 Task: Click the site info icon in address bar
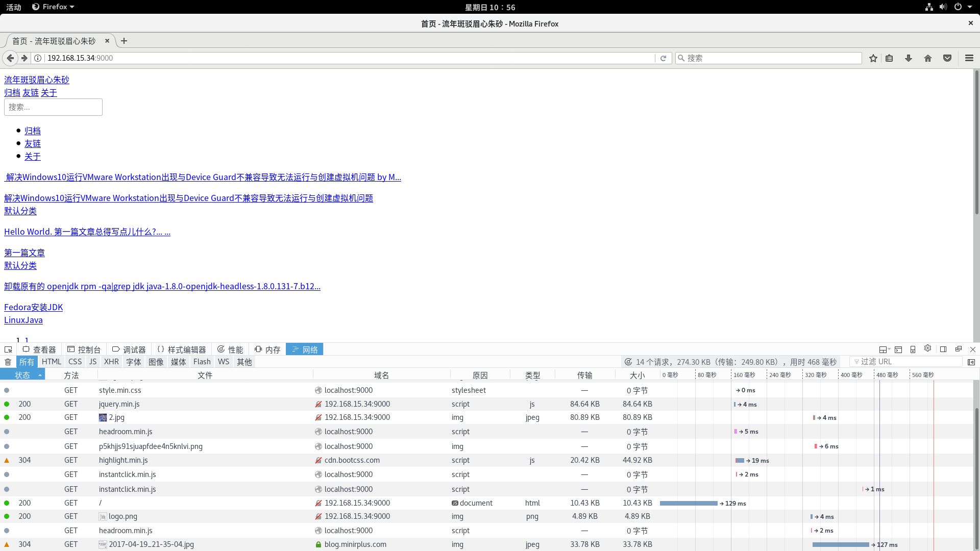[x=38, y=58]
